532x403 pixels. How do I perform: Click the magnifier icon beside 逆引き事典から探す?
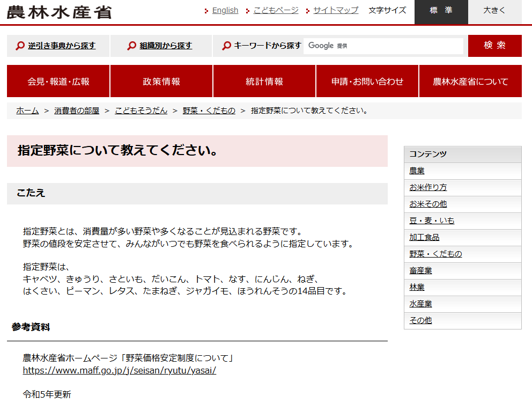click(x=20, y=46)
